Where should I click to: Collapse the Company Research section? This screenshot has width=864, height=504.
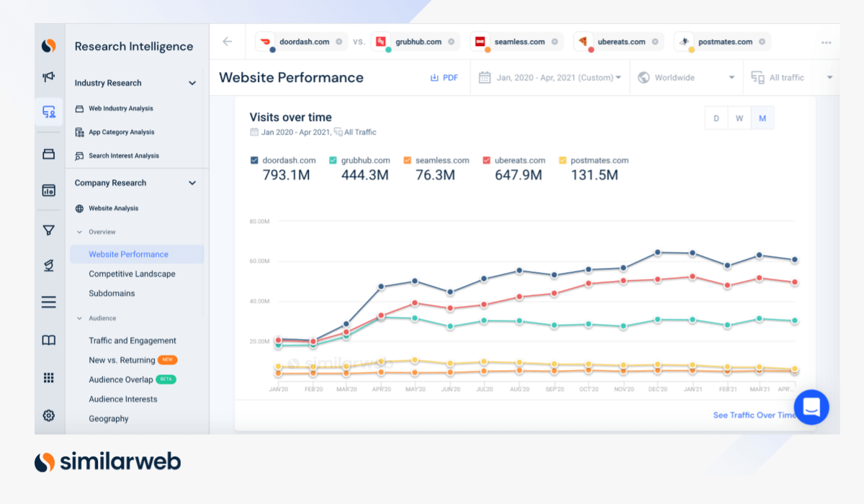(x=192, y=183)
